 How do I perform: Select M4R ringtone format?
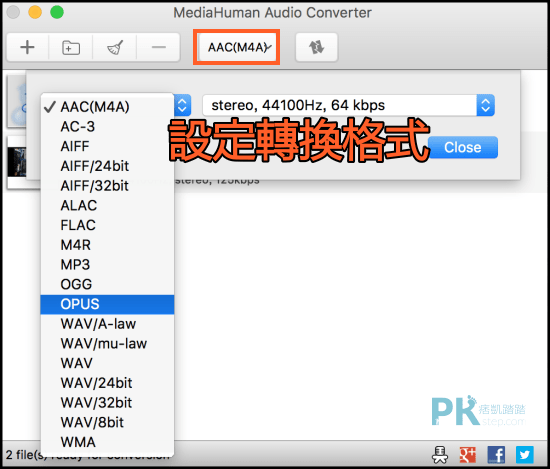click(x=107, y=244)
